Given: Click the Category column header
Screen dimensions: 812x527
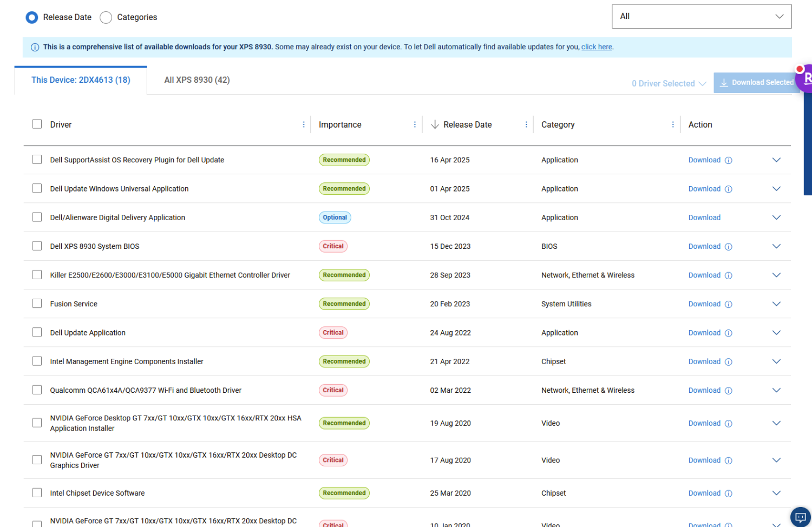Looking at the screenshot, I should tap(558, 124).
